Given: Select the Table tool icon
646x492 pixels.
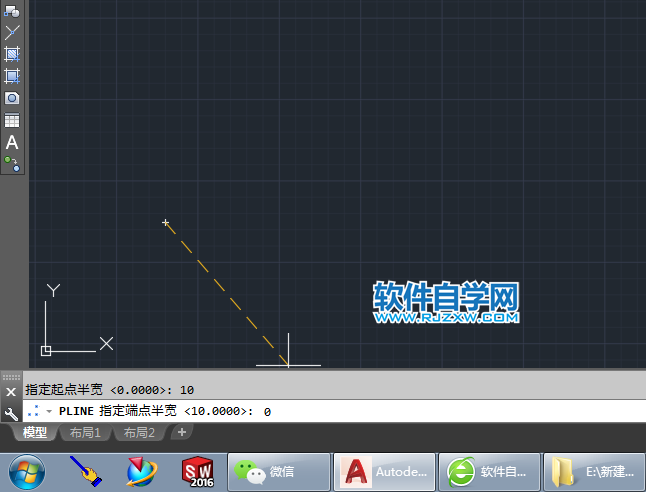Looking at the screenshot, I should 12,120.
